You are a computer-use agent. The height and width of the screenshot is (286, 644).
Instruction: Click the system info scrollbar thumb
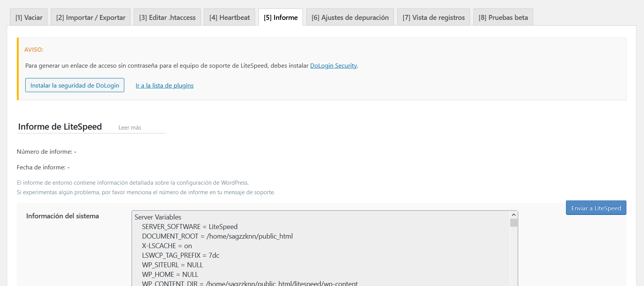tap(514, 223)
